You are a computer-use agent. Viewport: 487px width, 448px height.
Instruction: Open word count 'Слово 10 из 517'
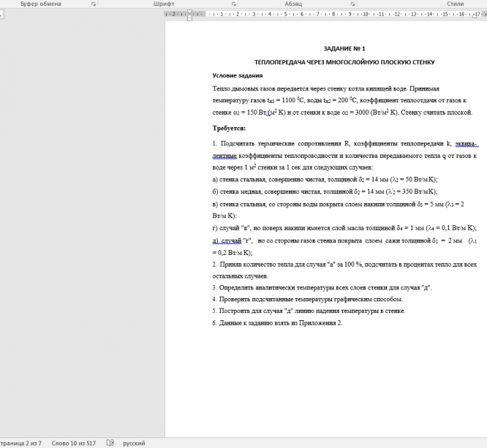74,443
